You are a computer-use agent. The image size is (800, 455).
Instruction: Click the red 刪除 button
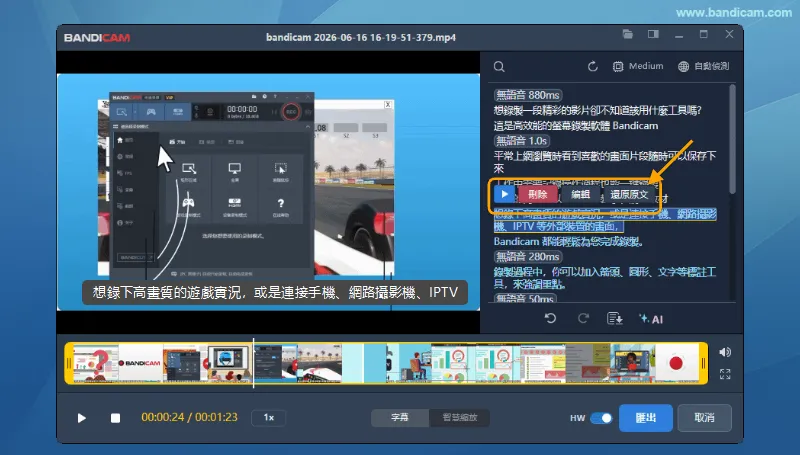click(x=538, y=194)
